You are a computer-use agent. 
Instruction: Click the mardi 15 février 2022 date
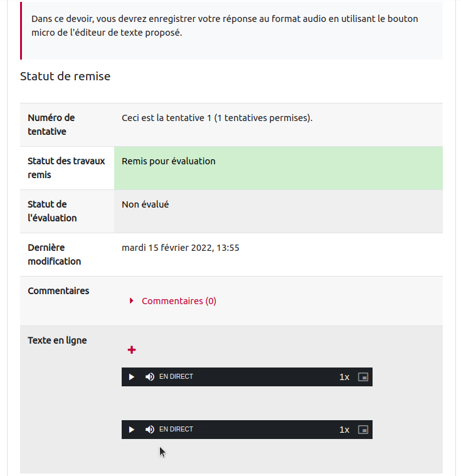[181, 248]
